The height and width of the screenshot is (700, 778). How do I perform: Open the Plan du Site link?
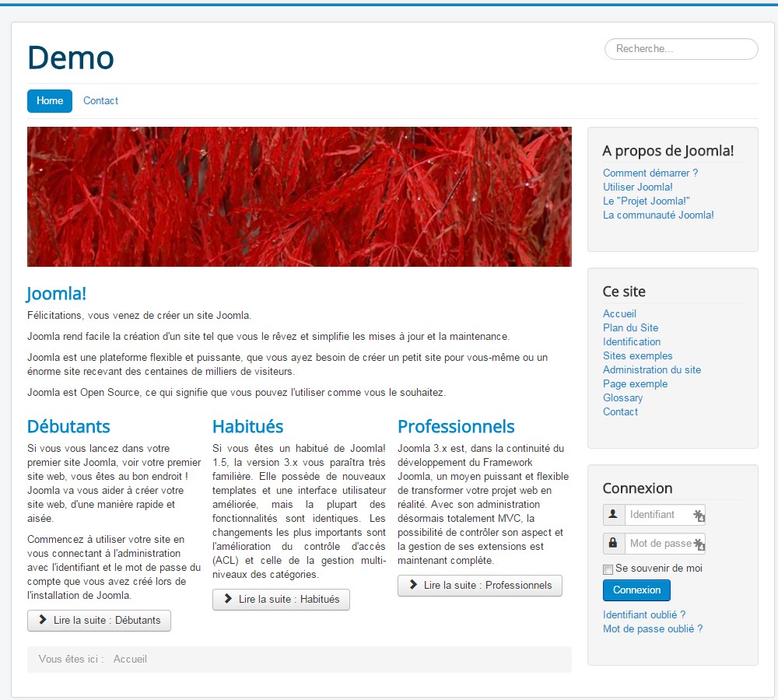pos(630,327)
